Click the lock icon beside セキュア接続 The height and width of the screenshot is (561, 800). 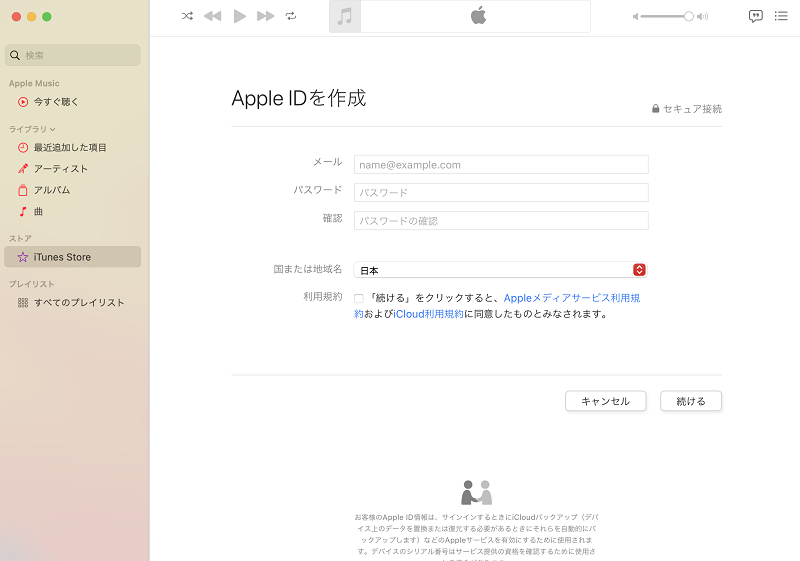[x=656, y=109]
